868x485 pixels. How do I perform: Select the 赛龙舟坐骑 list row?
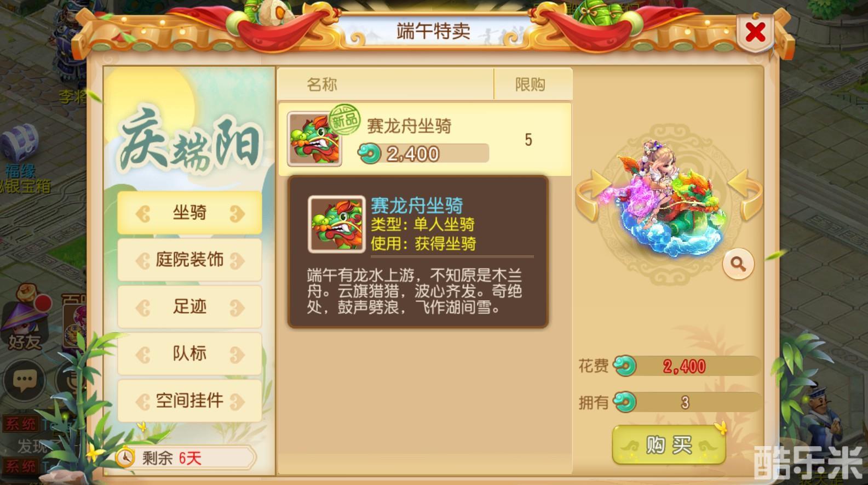425,139
